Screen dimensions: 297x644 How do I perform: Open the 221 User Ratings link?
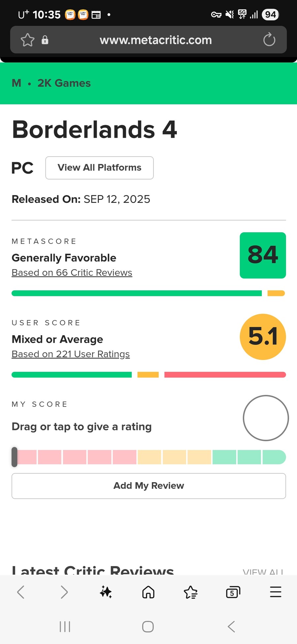click(71, 354)
